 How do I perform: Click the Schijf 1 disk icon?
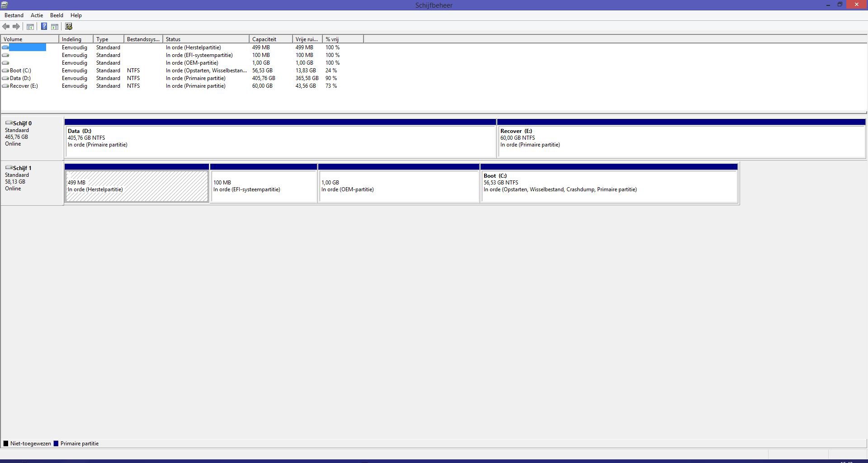(x=9, y=168)
